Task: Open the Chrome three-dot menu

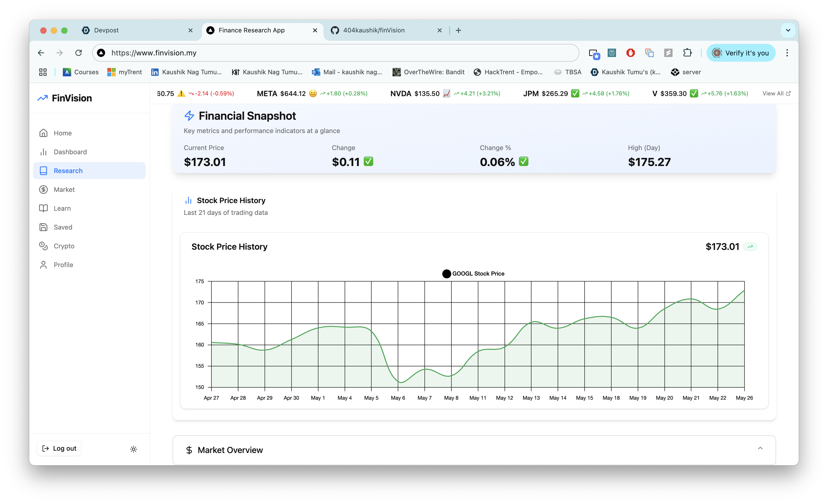Action: point(787,53)
